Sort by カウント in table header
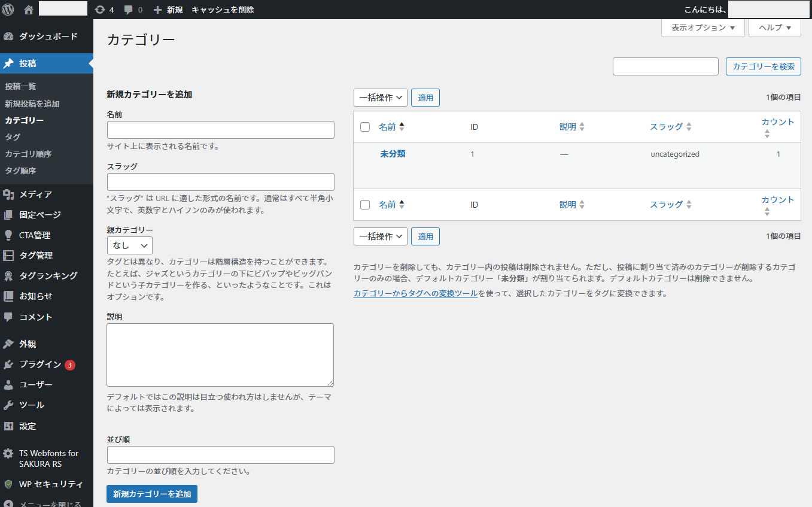The height and width of the screenshot is (507, 812). coord(777,127)
